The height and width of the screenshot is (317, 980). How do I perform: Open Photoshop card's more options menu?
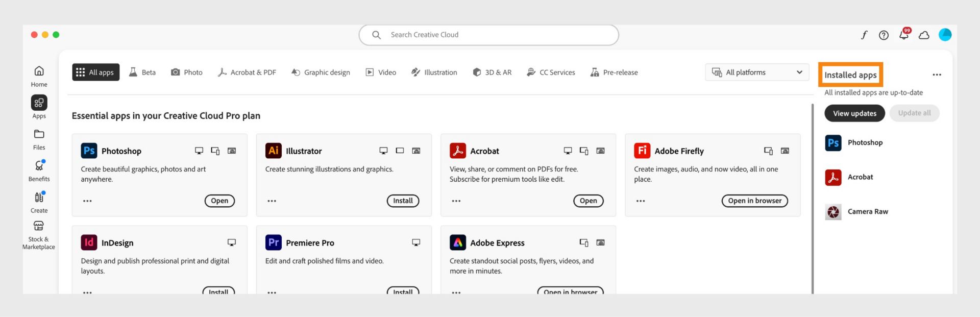[87, 201]
